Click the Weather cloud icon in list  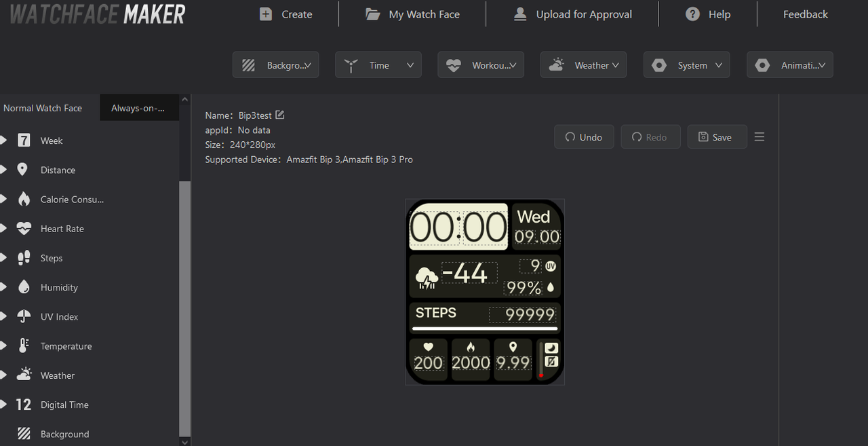24,375
